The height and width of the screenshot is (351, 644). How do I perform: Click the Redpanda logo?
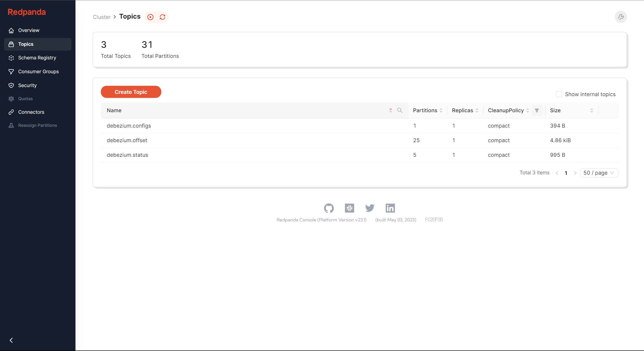(x=27, y=12)
